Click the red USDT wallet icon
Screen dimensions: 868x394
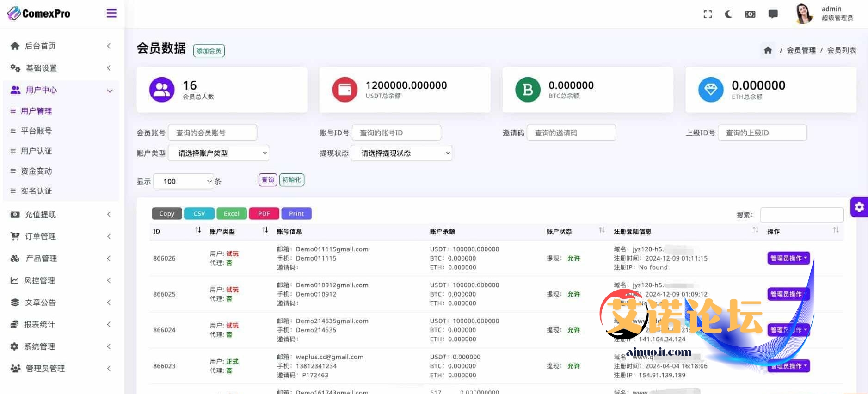pyautogui.click(x=345, y=90)
